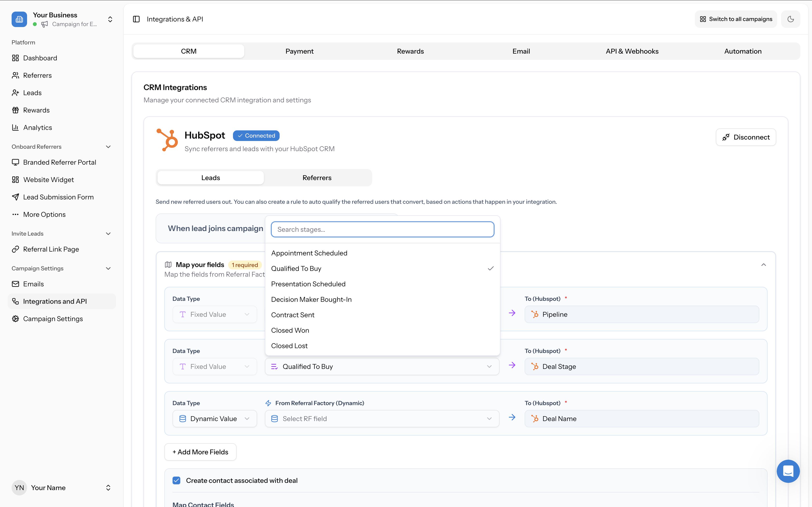The width and height of the screenshot is (812, 507).
Task: Switch to the Referrers tab
Action: pyautogui.click(x=317, y=177)
